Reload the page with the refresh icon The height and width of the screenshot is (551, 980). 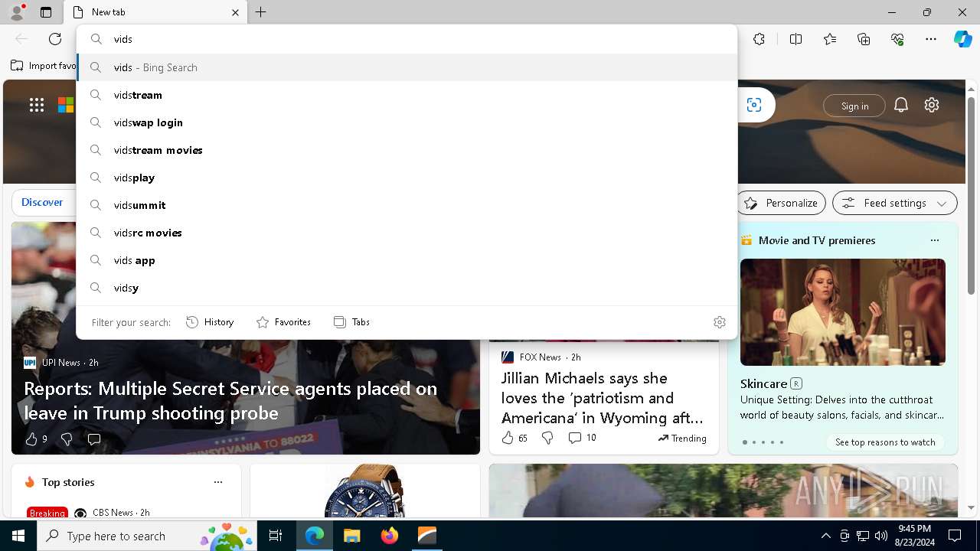pyautogui.click(x=55, y=39)
